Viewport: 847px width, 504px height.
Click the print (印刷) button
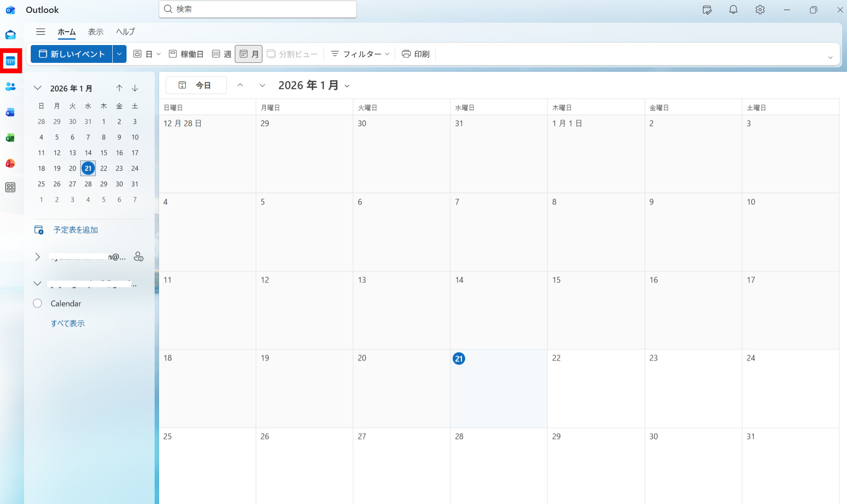coord(415,54)
